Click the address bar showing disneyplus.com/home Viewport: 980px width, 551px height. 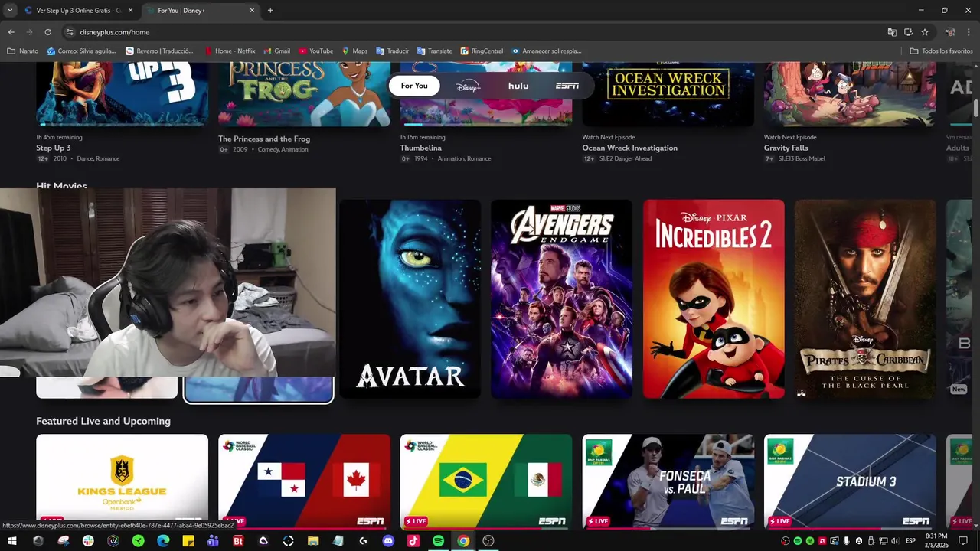click(475, 32)
